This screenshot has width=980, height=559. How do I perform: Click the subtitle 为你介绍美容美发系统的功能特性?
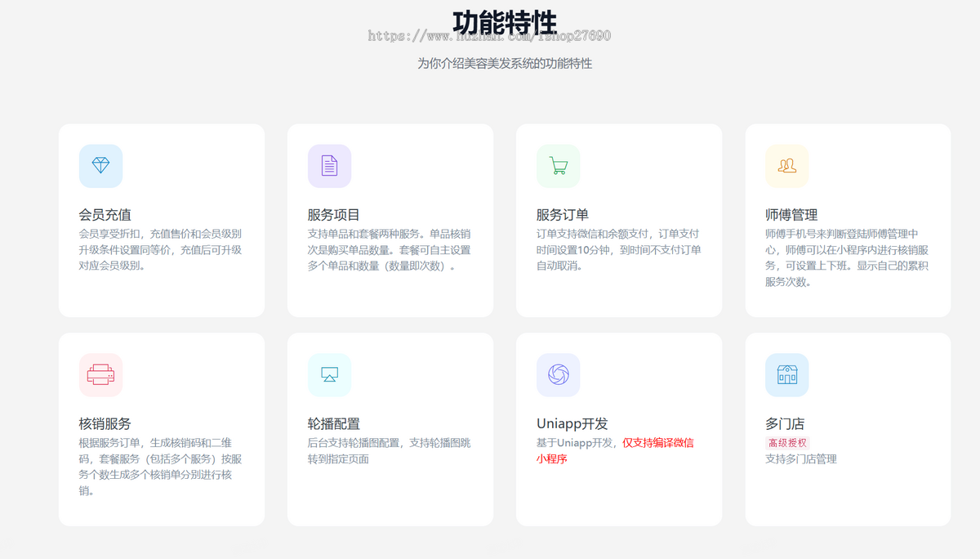[x=505, y=63]
